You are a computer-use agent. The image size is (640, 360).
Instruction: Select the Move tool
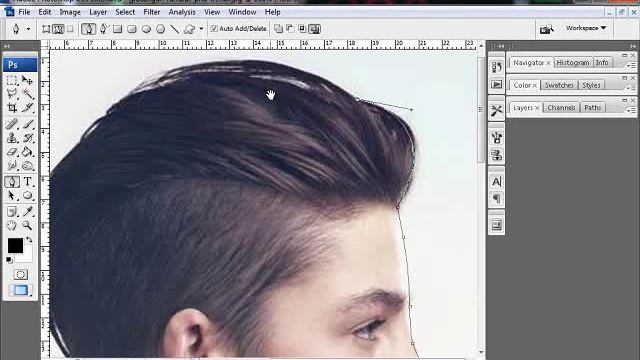[27, 80]
